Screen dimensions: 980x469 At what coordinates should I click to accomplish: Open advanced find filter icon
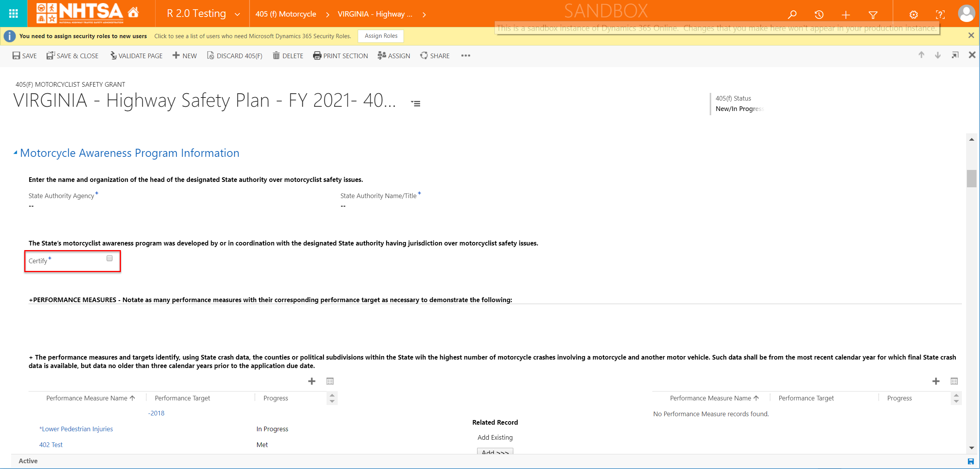pyautogui.click(x=873, y=15)
